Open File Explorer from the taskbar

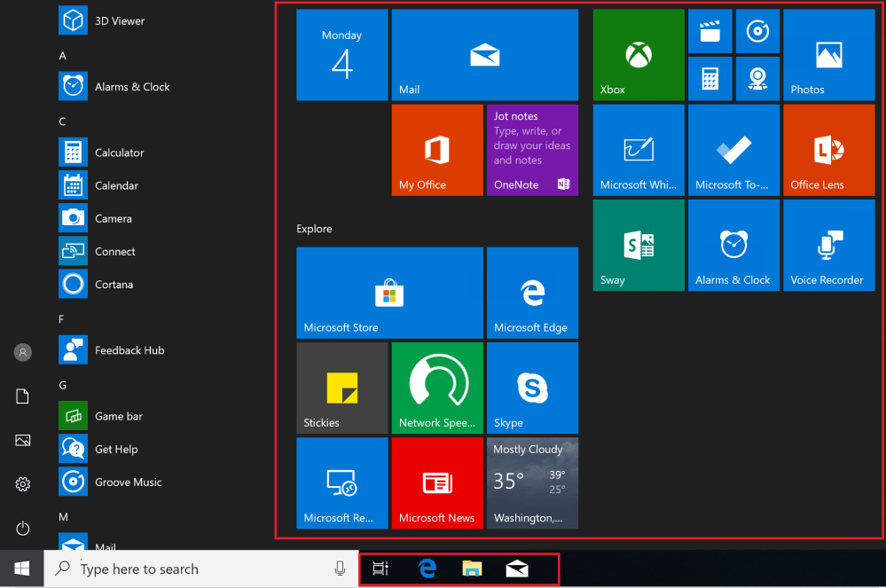tap(472, 569)
